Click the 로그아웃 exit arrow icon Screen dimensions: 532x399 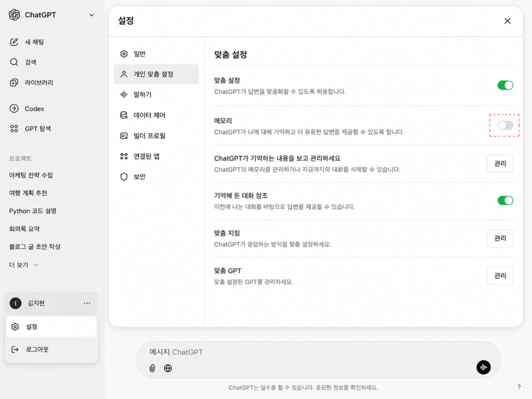[15, 350]
